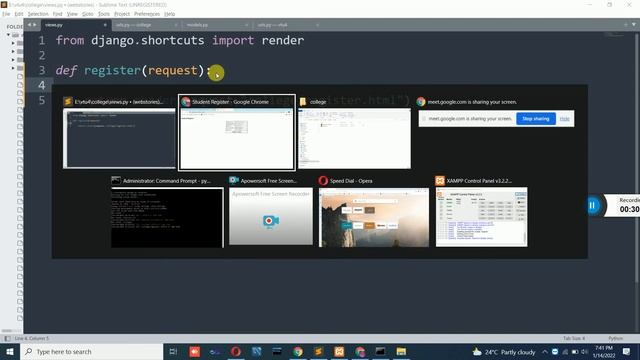Select the Sublime Text views.py window thumbnail
The width and height of the screenshot is (640, 360).
tap(119, 138)
